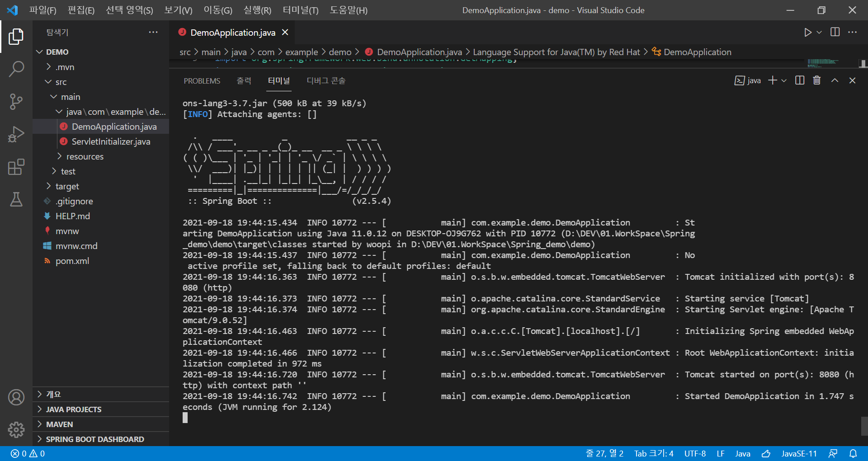This screenshot has width=868, height=461.
Task: Open mvnw.cmd file
Action: tap(101, 246)
